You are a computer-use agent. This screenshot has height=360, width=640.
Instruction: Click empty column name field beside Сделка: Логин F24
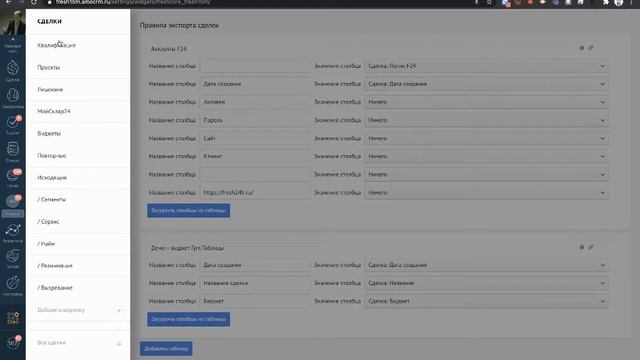coord(255,66)
